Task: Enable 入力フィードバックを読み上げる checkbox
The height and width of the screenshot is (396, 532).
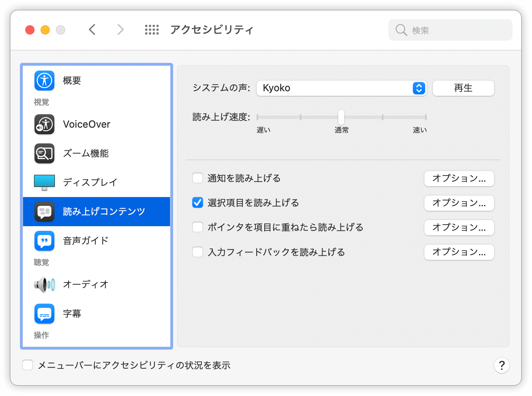Action: [198, 252]
